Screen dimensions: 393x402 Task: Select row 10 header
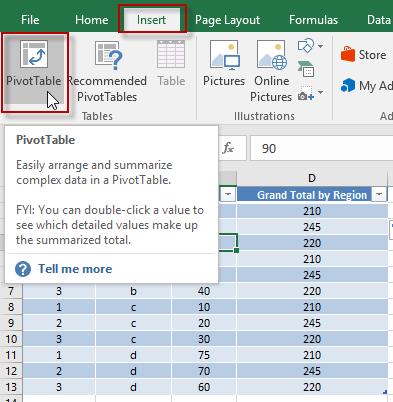[x=11, y=339]
